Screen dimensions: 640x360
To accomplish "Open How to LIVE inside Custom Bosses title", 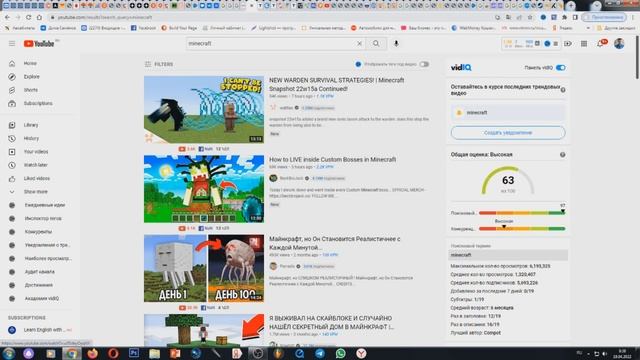I will (x=332, y=160).
